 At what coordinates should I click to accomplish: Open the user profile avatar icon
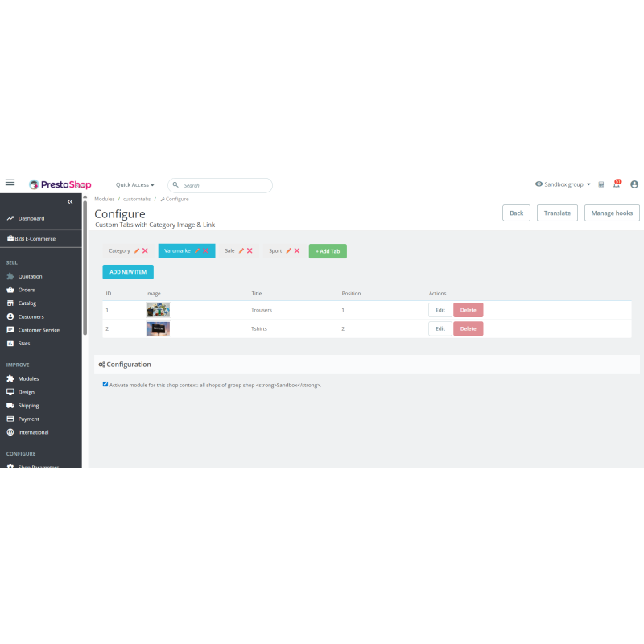(634, 184)
